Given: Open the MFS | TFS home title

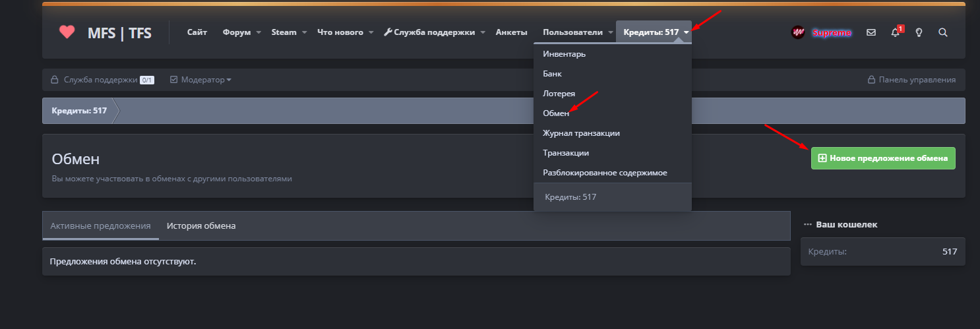Looking at the screenshot, I should click(119, 32).
